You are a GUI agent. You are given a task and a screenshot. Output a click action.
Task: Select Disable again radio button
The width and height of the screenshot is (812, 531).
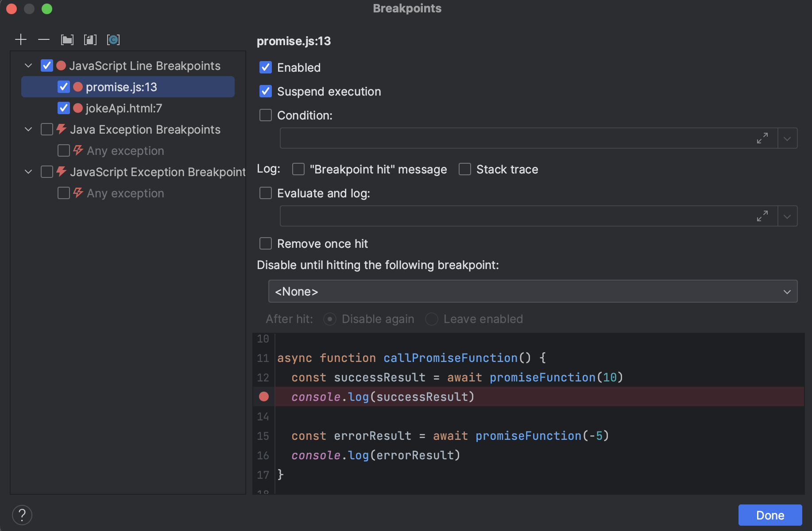pos(330,319)
